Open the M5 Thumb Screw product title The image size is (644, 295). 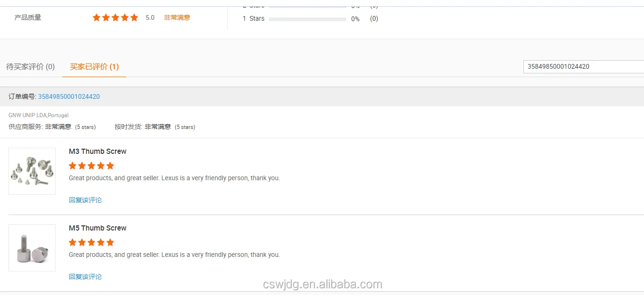pos(98,228)
